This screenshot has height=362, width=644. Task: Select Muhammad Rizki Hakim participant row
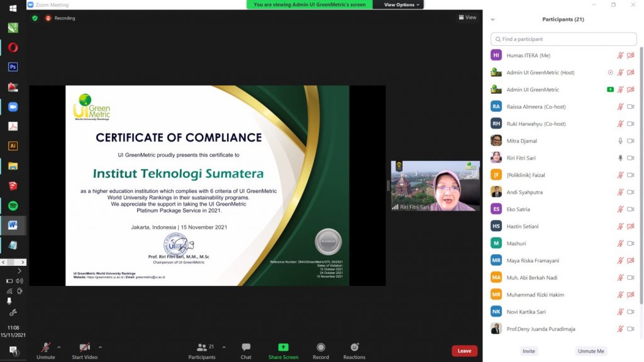point(563,295)
